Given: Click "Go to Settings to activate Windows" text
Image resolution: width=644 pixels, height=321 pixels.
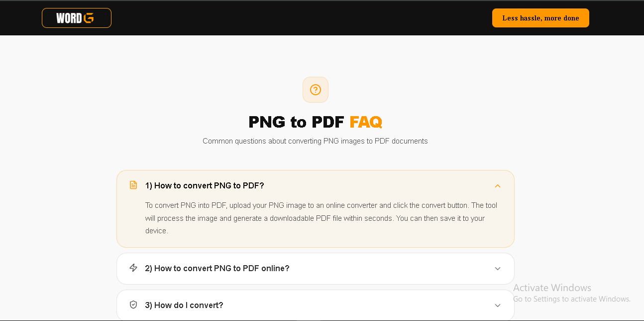Looking at the screenshot, I should 571,299.
